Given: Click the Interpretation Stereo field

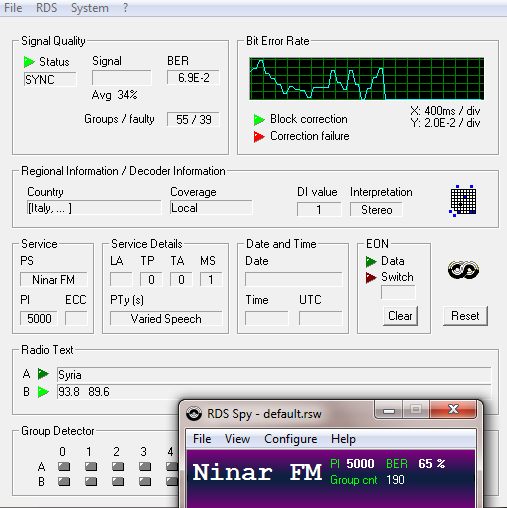Looking at the screenshot, I should (376, 209).
